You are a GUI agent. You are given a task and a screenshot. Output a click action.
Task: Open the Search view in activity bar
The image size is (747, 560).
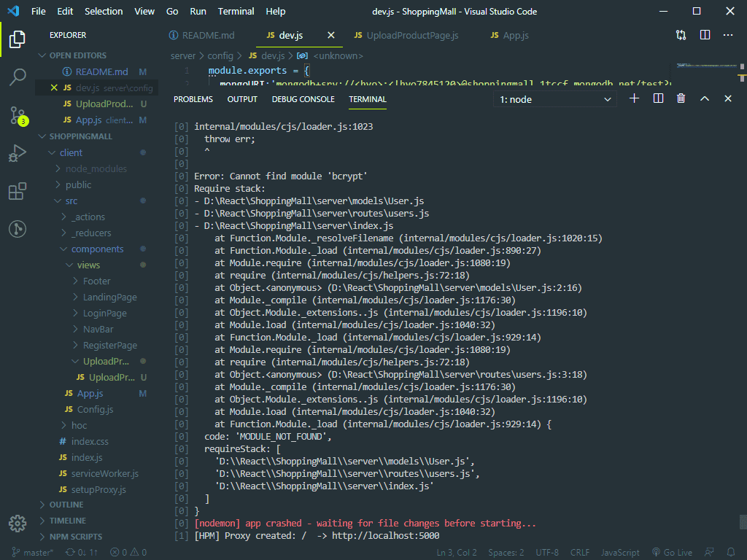(x=18, y=77)
